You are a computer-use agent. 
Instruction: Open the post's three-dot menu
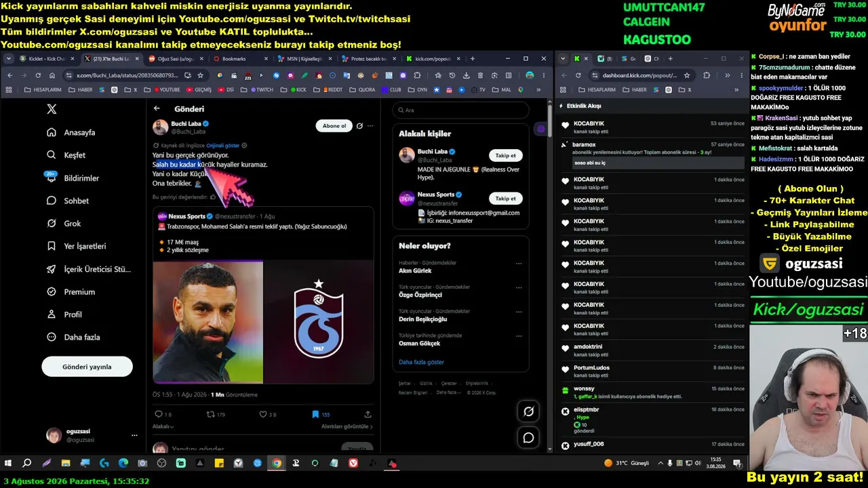point(370,125)
